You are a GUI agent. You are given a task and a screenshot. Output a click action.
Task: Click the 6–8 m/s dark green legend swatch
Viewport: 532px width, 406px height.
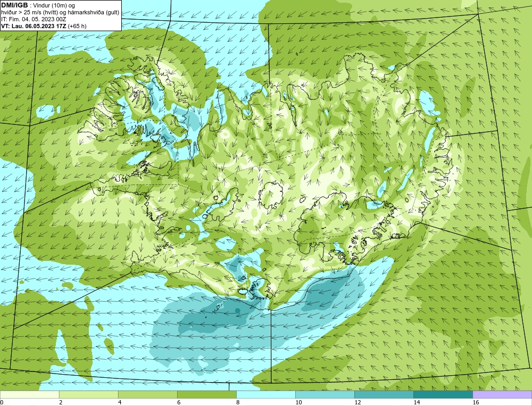(206, 394)
